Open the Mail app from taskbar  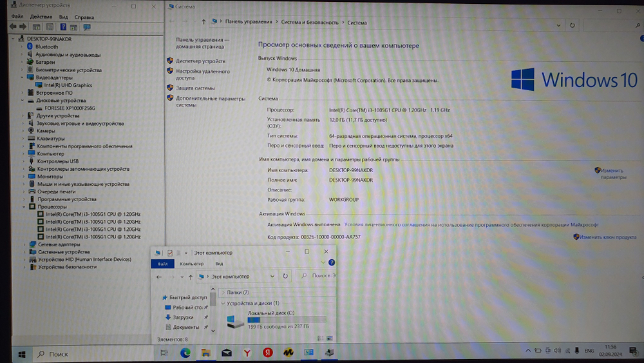tap(226, 353)
